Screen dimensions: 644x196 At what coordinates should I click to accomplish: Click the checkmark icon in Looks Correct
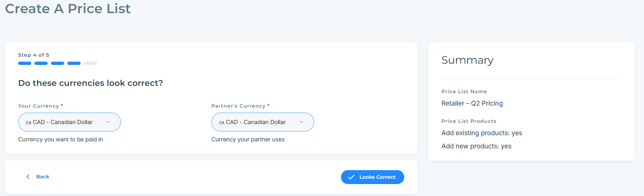coord(351,177)
